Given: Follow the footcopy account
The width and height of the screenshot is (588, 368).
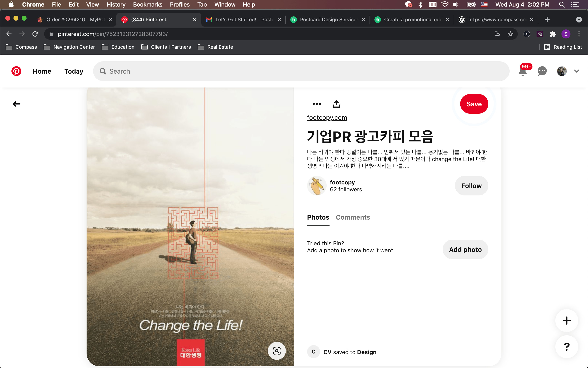Looking at the screenshot, I should click(471, 186).
